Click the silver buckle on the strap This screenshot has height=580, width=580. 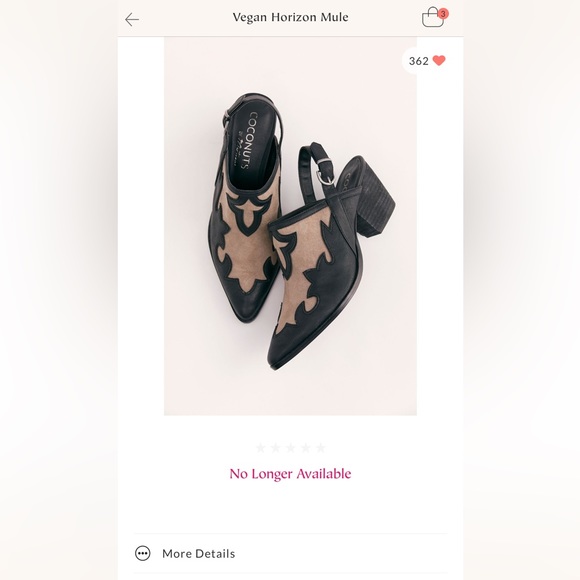(326, 179)
